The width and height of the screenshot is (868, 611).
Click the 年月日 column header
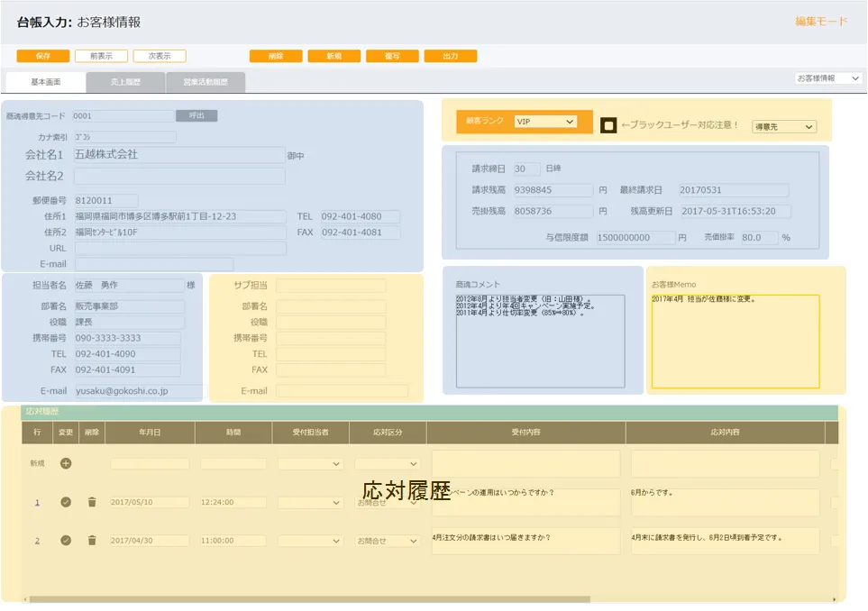(x=150, y=433)
